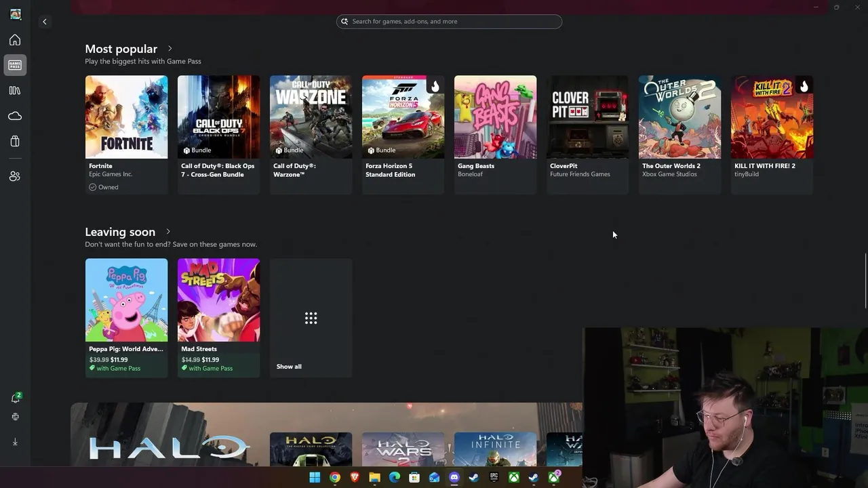Focus the search for games field
868x488 pixels.
tap(449, 22)
